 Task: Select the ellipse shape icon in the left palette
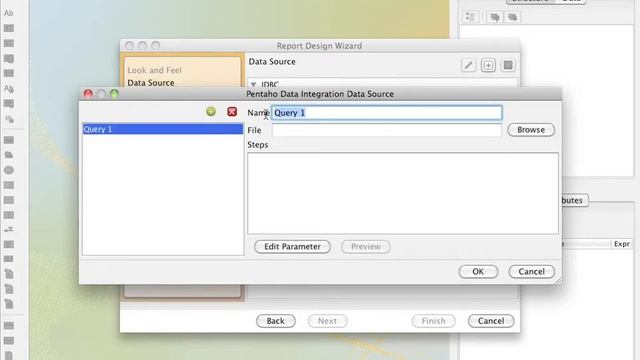click(9, 170)
